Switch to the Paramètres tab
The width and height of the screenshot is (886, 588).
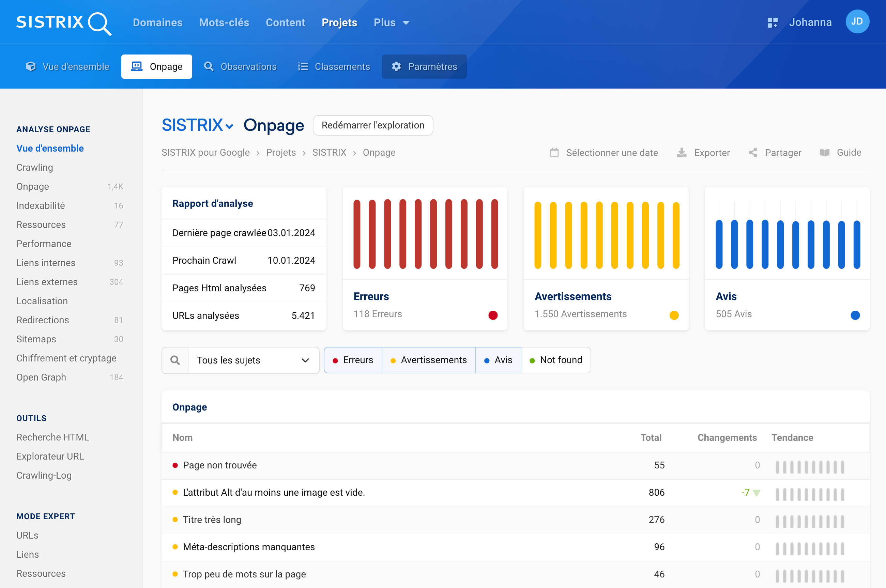[x=424, y=66]
